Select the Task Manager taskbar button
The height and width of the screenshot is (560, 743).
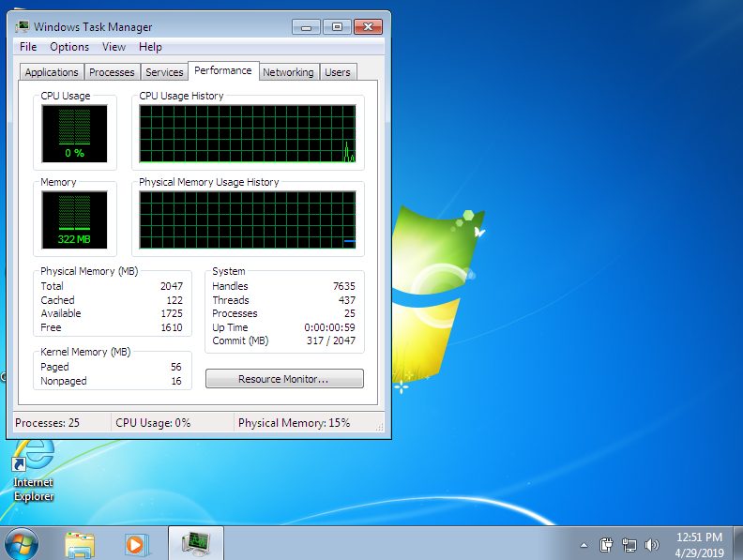coord(196,543)
